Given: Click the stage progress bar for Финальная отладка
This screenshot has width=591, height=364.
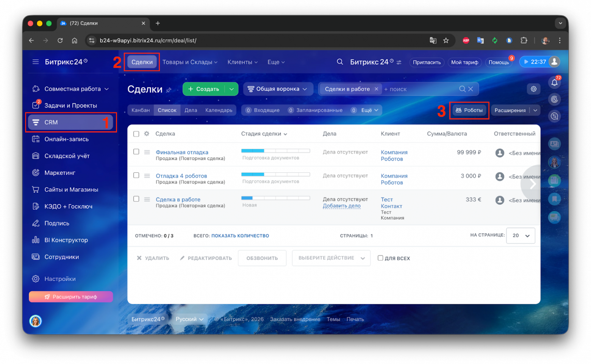Looking at the screenshot, I should (275, 151).
